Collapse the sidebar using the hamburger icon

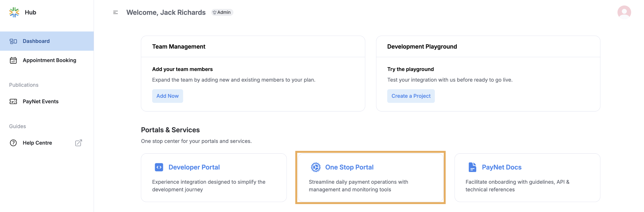point(115,12)
